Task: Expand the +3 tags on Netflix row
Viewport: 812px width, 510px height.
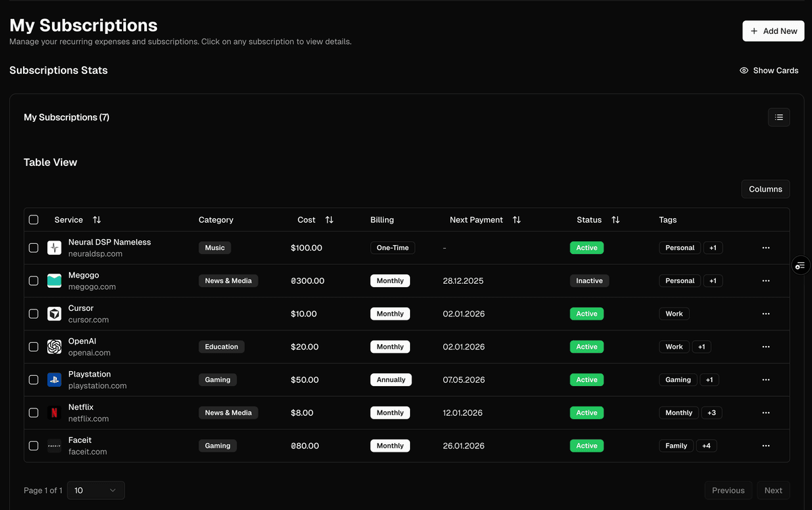Action: tap(711, 412)
